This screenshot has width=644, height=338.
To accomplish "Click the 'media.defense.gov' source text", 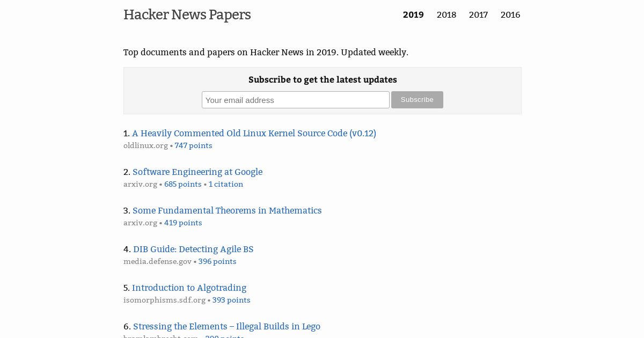I will (x=157, y=261).
